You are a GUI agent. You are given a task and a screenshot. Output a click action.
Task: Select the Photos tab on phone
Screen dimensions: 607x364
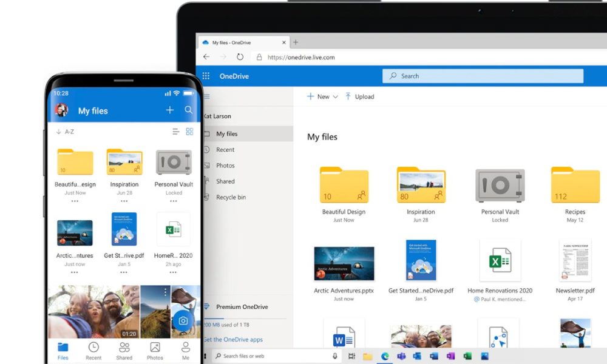tap(155, 351)
